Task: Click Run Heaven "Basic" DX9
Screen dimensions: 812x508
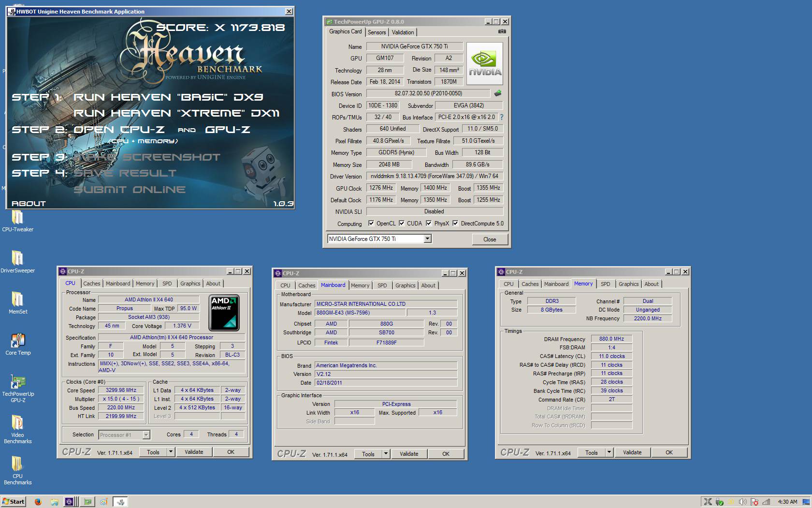Action: click(x=168, y=97)
